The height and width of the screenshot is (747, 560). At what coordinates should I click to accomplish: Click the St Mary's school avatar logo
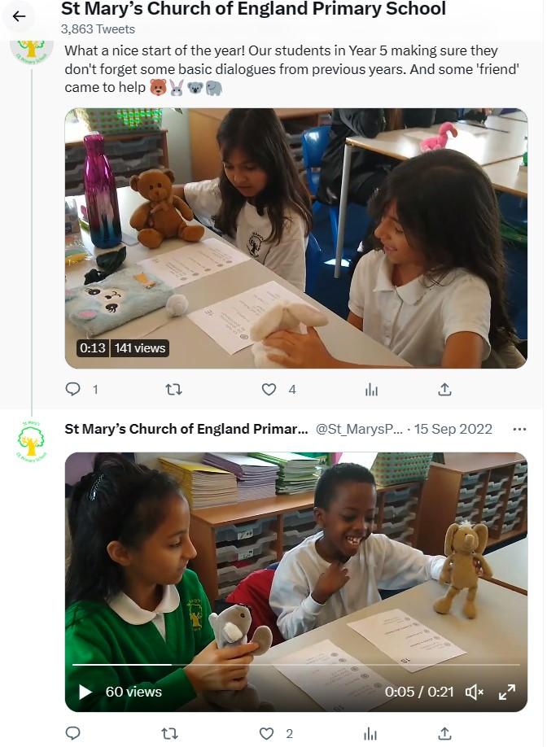click(x=32, y=440)
